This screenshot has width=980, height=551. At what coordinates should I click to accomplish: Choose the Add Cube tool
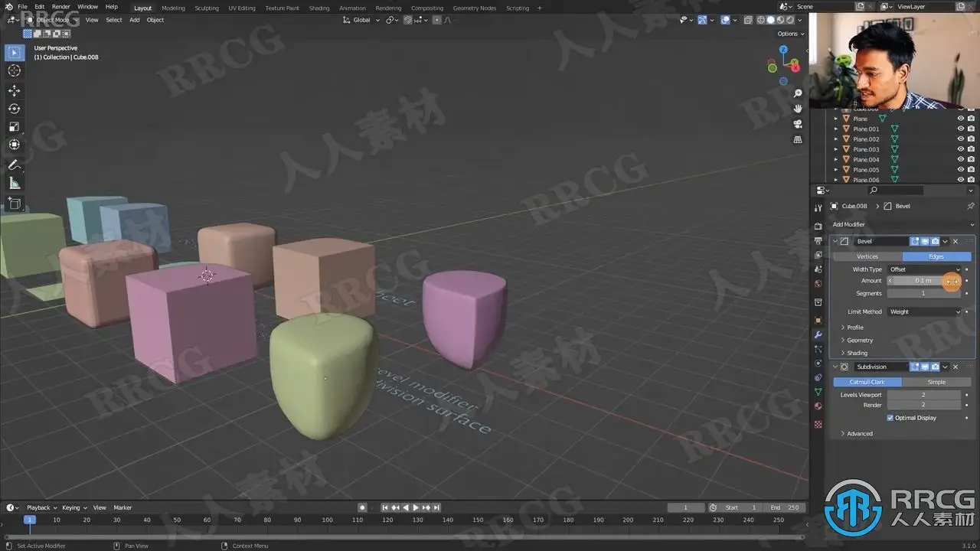[14, 204]
